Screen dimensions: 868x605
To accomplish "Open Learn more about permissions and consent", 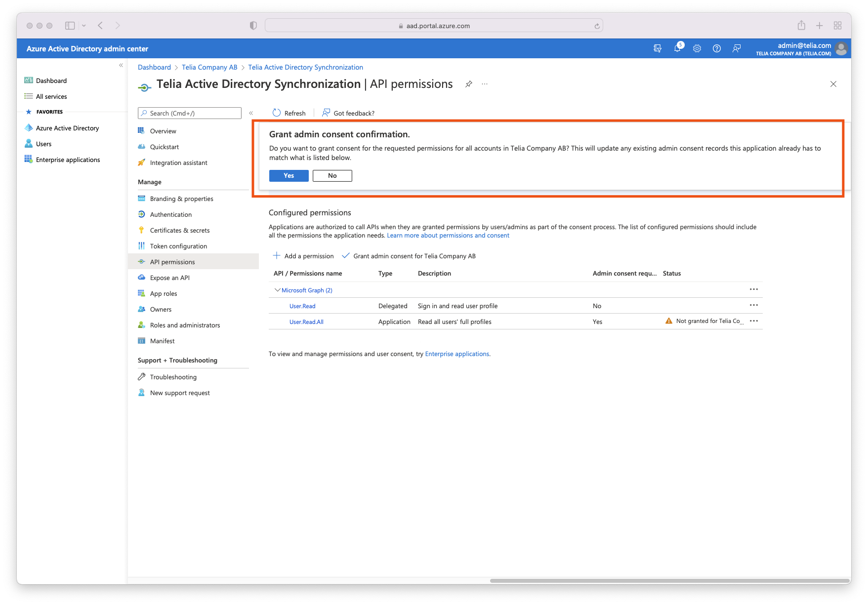I will pyautogui.click(x=448, y=236).
